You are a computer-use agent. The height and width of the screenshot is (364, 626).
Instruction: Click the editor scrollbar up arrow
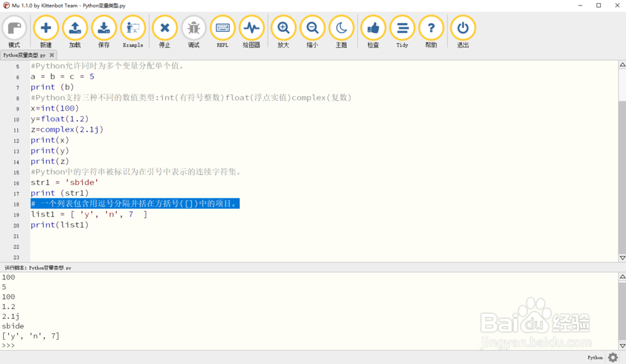622,64
